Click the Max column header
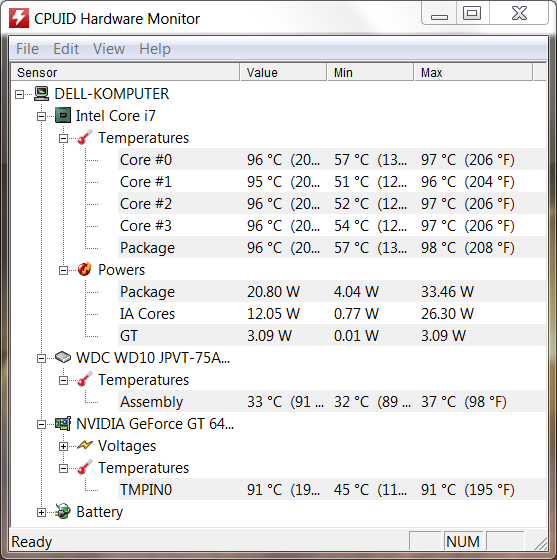This screenshot has height=560, width=557. pyautogui.click(x=473, y=72)
